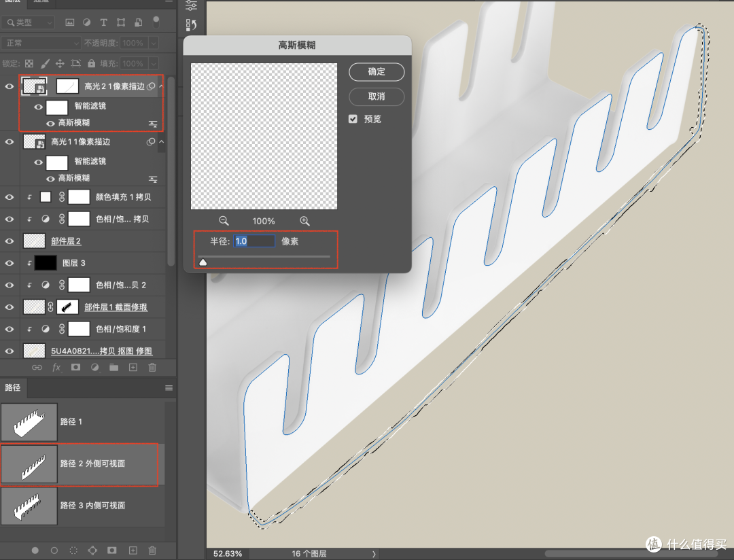Screen dimensions: 734x560
Task: Filter layers by adjustment layer icon
Action: [86, 22]
